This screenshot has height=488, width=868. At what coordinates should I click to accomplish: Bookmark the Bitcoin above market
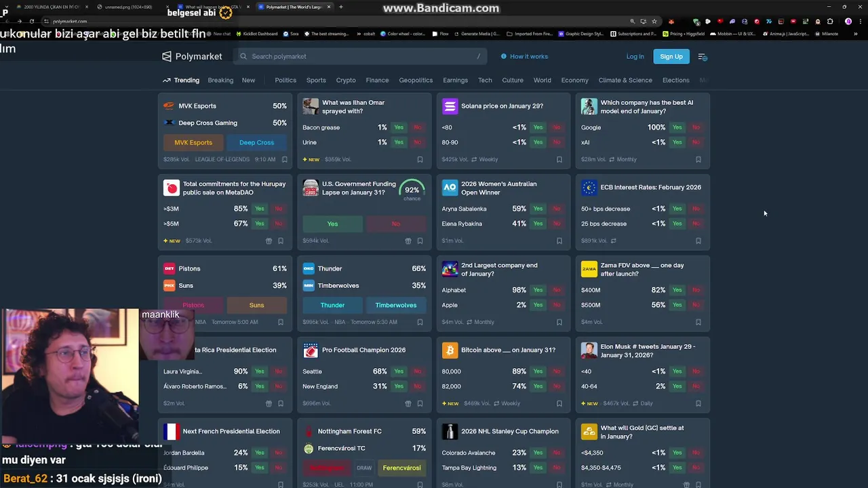[559, 403]
